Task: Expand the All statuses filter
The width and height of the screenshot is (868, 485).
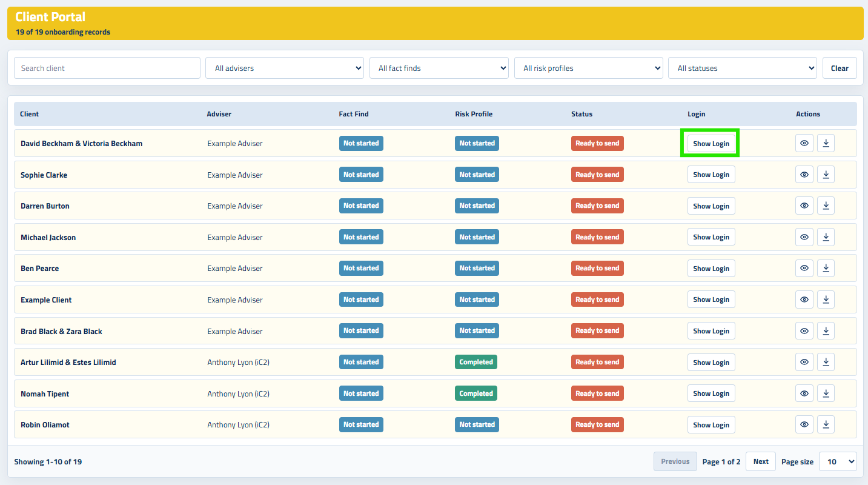Action: point(743,68)
